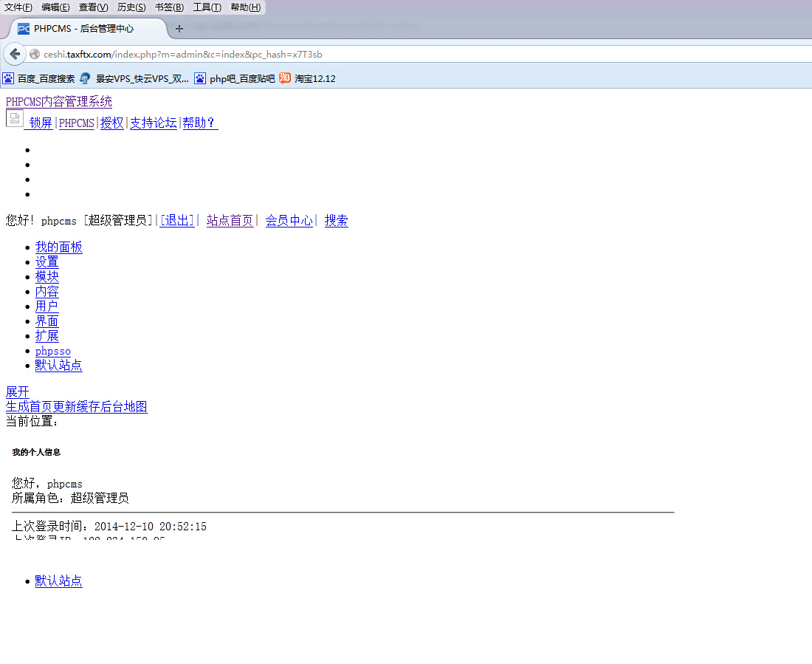Click the 景安VPS bookmark icon
The width and height of the screenshot is (812, 664).
[x=85, y=79]
